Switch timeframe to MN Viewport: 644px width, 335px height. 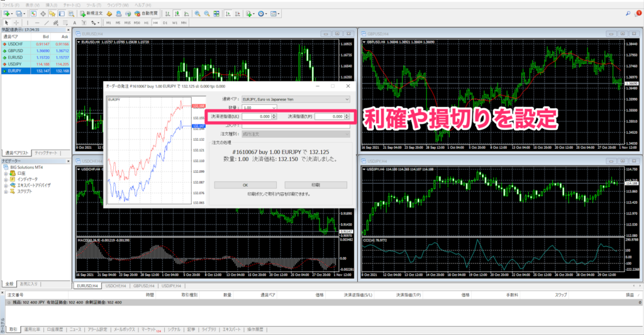click(x=184, y=23)
